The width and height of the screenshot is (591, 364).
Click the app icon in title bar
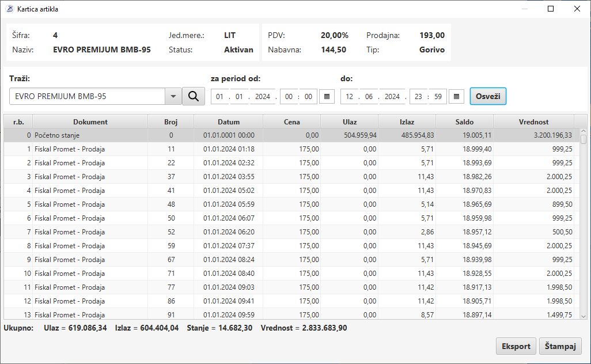coord(9,9)
